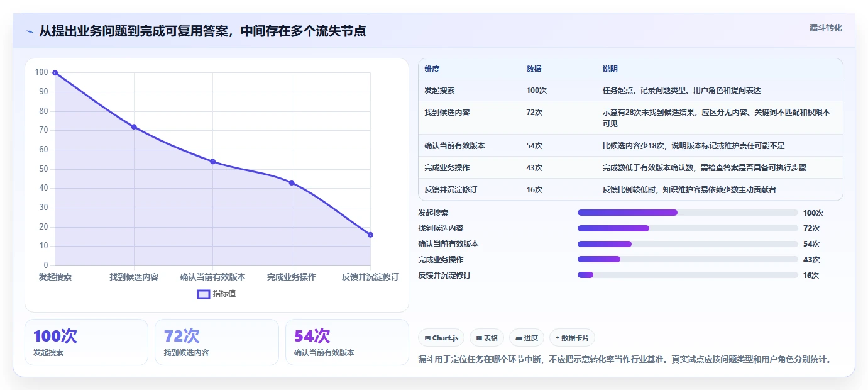Click the 找到候选内容 progress bar
This screenshot has height=390, width=868.
coord(688,228)
